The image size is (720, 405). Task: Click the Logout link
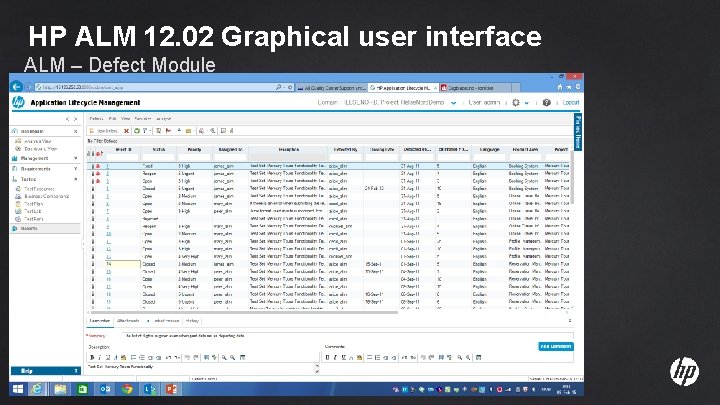(x=571, y=103)
